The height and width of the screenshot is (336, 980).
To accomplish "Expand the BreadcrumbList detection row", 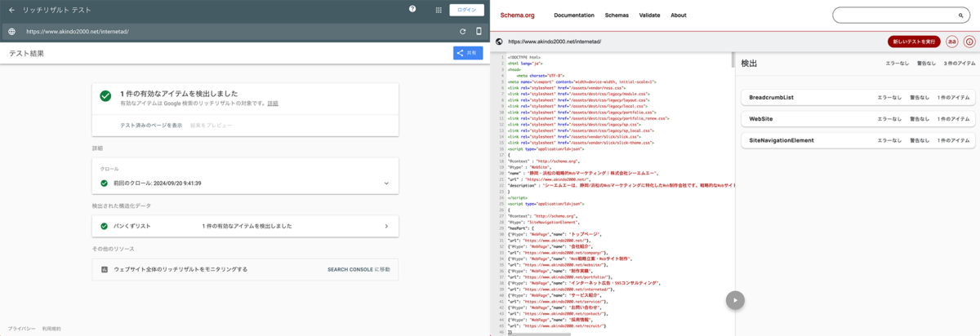I will [x=857, y=97].
